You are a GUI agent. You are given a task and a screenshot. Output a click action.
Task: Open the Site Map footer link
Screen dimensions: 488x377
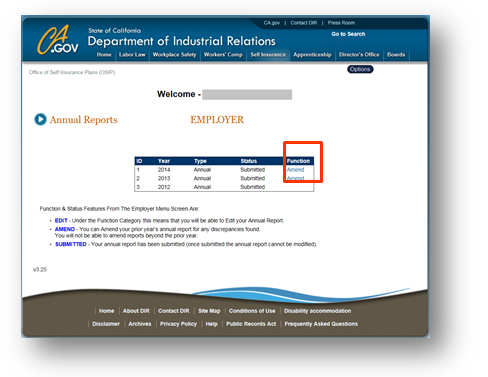click(209, 311)
